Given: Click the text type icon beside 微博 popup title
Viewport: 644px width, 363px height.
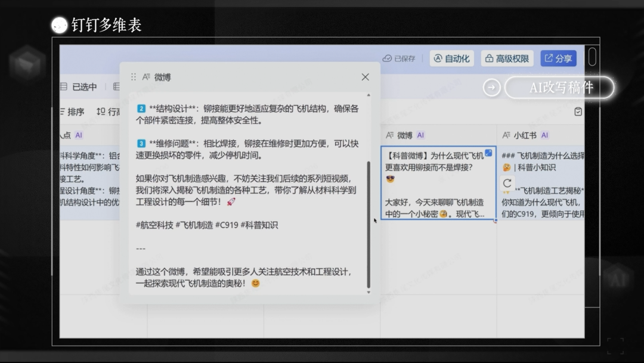Looking at the screenshot, I should [146, 77].
